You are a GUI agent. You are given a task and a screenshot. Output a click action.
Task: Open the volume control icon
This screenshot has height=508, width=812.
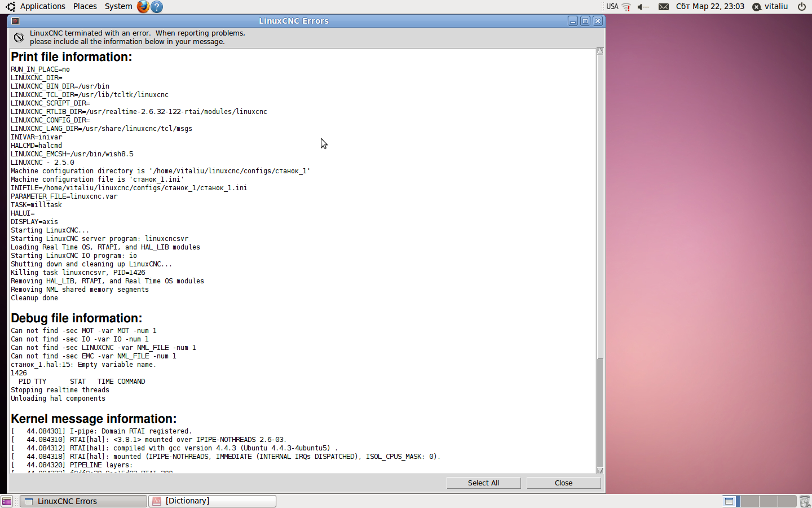pos(643,7)
